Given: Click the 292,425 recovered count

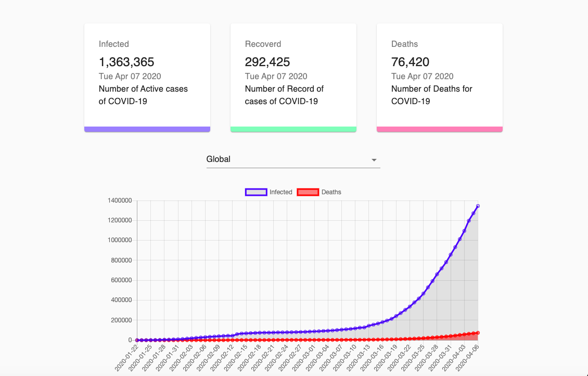Looking at the screenshot, I should [267, 62].
